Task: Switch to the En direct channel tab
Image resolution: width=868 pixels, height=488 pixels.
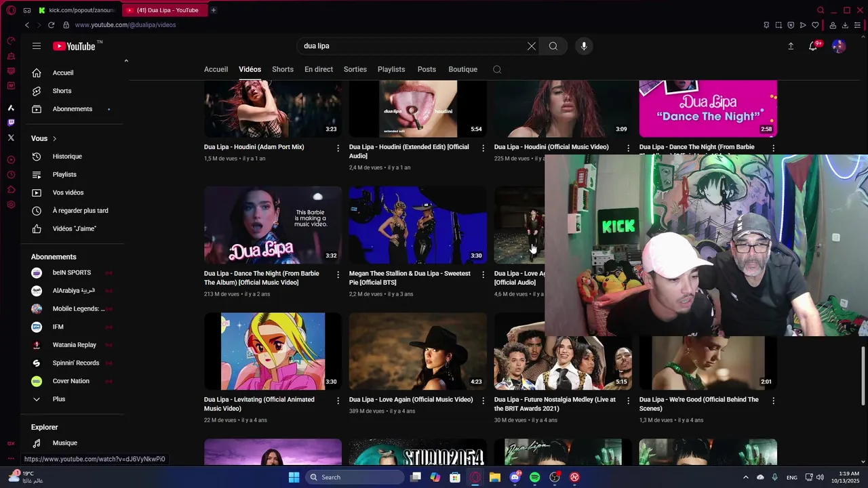Action: (x=319, y=69)
